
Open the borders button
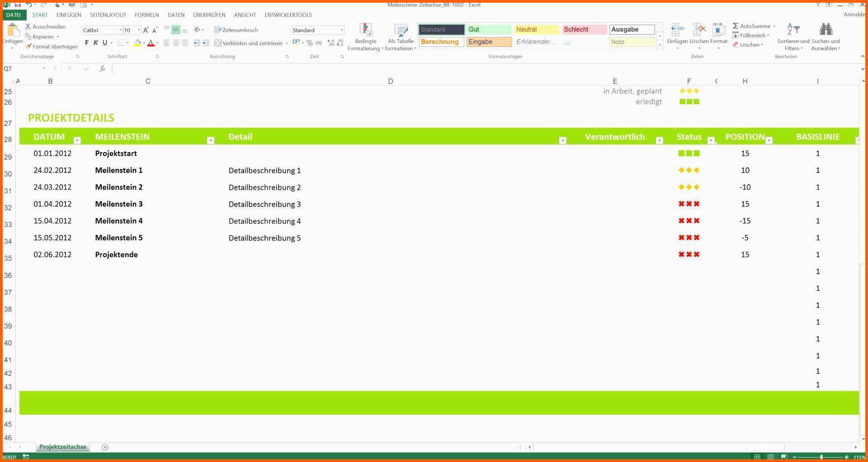[121, 43]
